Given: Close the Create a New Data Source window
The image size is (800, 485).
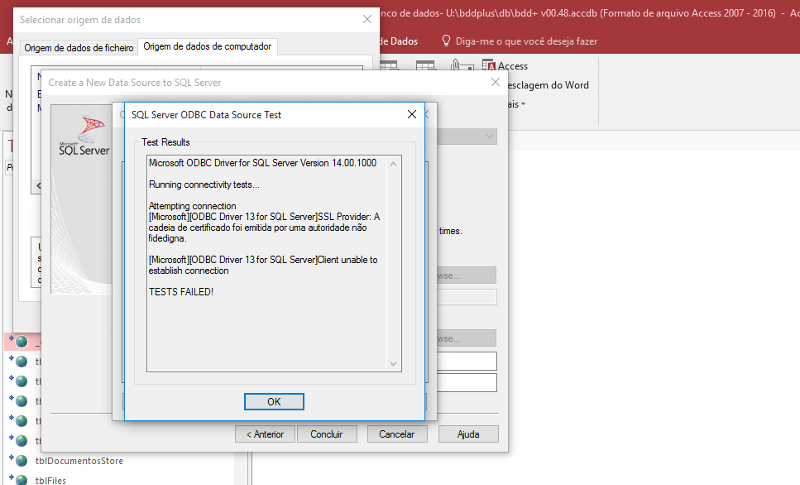Looking at the screenshot, I should pyautogui.click(x=495, y=82).
